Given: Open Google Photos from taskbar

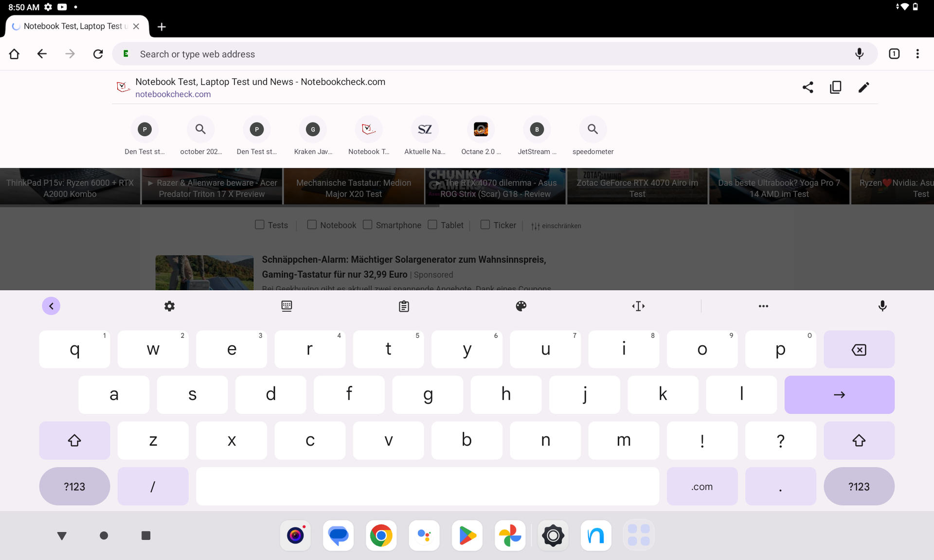Looking at the screenshot, I should (510, 536).
